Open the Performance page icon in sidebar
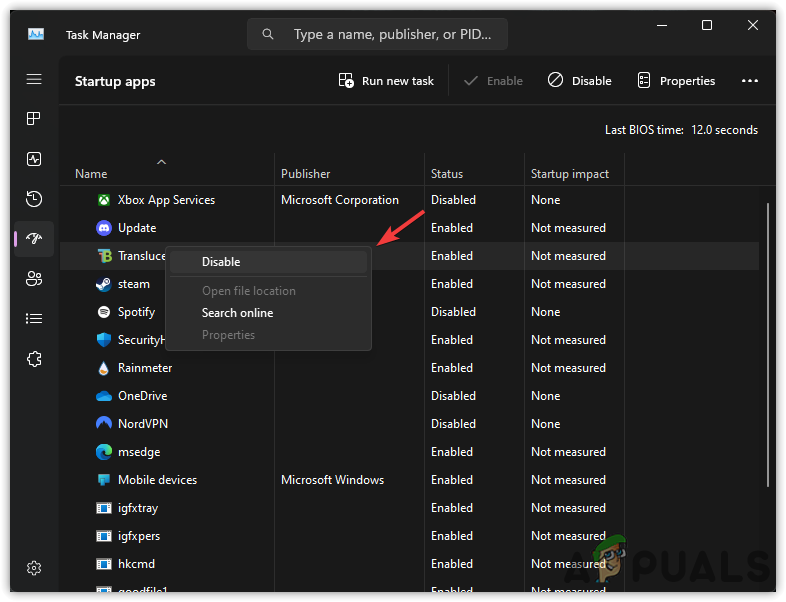Screen dimensions: 786x602 (34, 159)
